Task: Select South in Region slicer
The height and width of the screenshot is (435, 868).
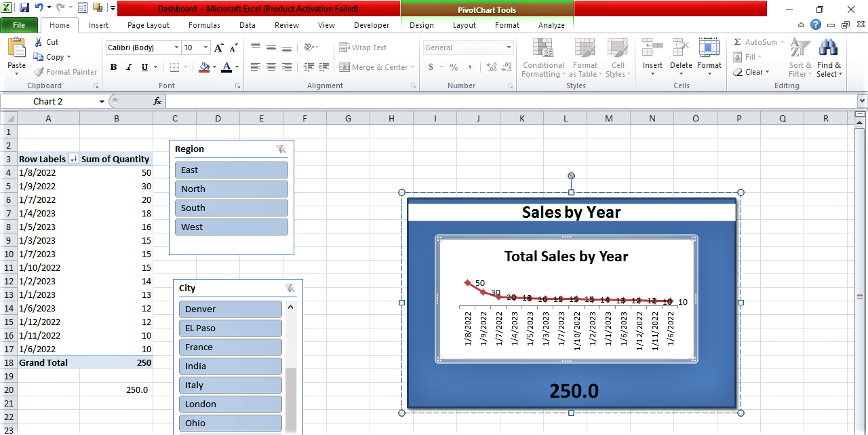Action: tap(231, 208)
